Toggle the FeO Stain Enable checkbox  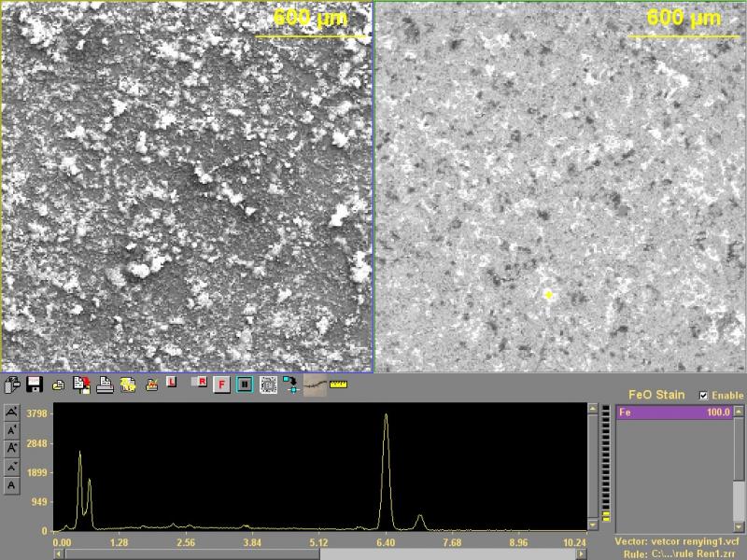tap(703, 396)
